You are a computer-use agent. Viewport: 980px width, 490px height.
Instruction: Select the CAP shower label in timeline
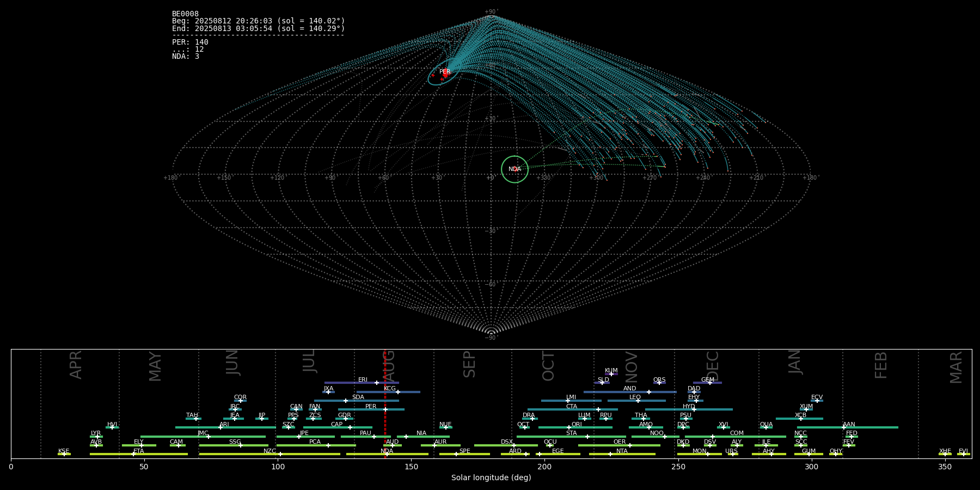(x=336, y=425)
